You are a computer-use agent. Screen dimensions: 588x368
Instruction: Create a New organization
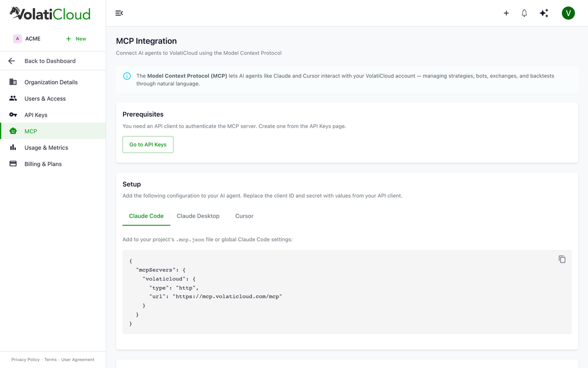[76, 39]
